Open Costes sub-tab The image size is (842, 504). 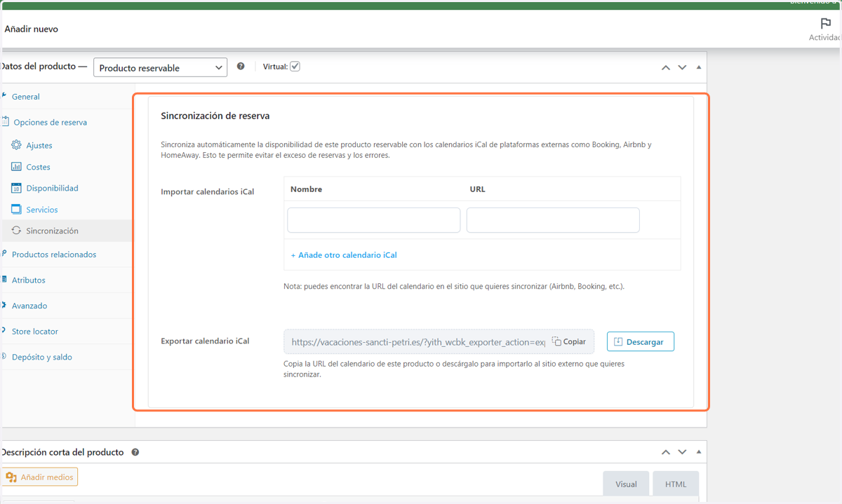[39, 167]
